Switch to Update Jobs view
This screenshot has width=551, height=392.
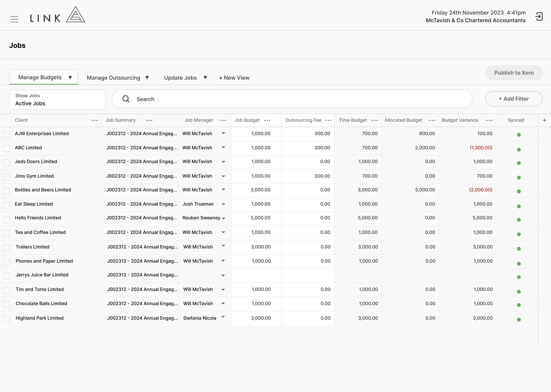180,78
